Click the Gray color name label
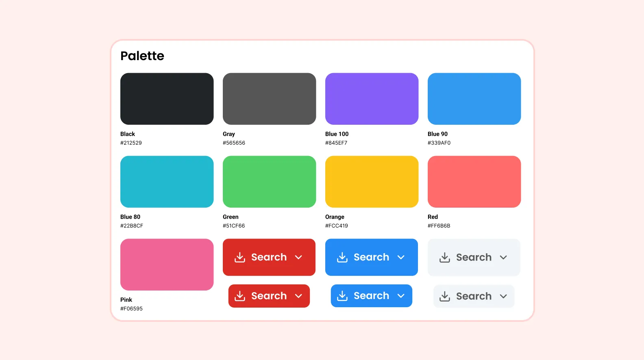The width and height of the screenshot is (644, 360). click(229, 134)
